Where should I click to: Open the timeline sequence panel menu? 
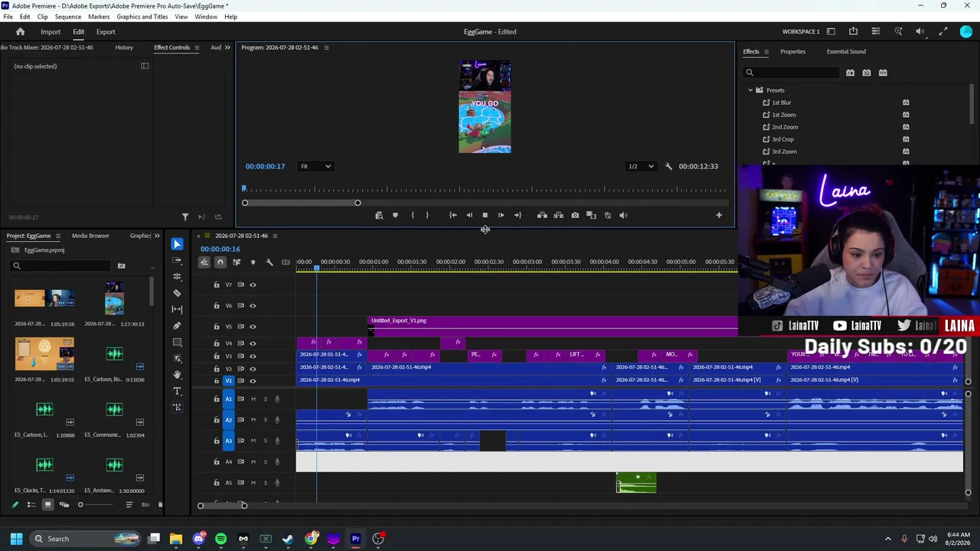(x=275, y=236)
